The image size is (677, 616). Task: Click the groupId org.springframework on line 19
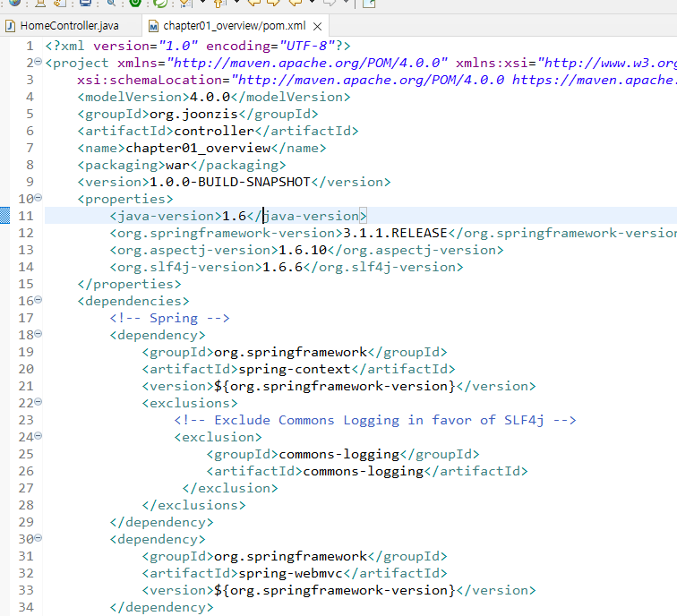pos(290,352)
